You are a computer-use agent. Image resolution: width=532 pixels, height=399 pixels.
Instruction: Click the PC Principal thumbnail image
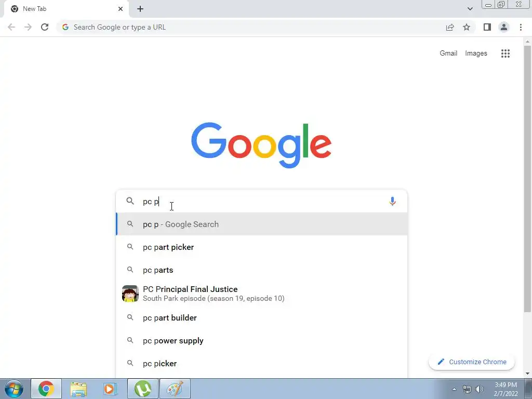pyautogui.click(x=130, y=294)
